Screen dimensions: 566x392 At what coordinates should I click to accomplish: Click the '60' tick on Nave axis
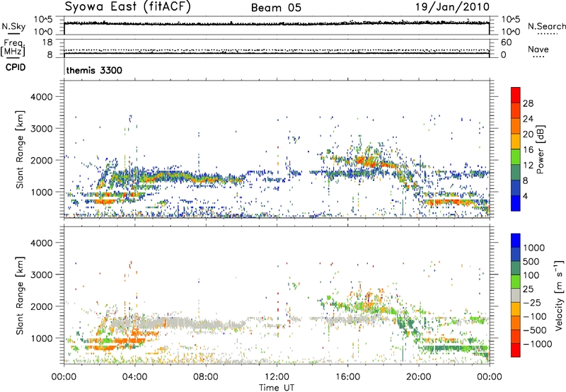pyautogui.click(x=506, y=42)
